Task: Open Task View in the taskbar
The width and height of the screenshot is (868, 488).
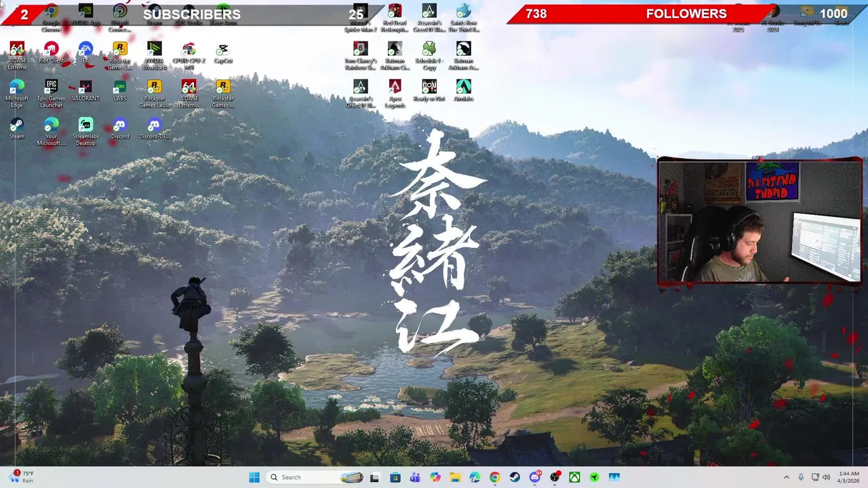Action: pyautogui.click(x=374, y=477)
